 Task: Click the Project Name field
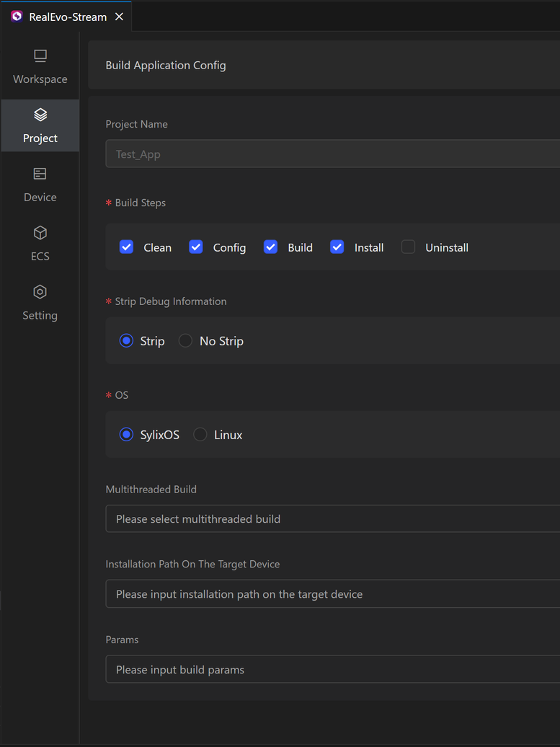click(332, 154)
